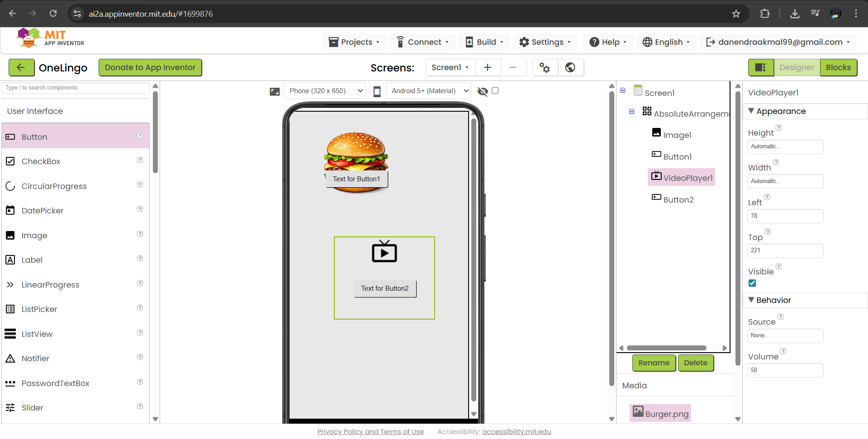Click the Volume property input field
This screenshot has width=868, height=439.
[x=785, y=370]
